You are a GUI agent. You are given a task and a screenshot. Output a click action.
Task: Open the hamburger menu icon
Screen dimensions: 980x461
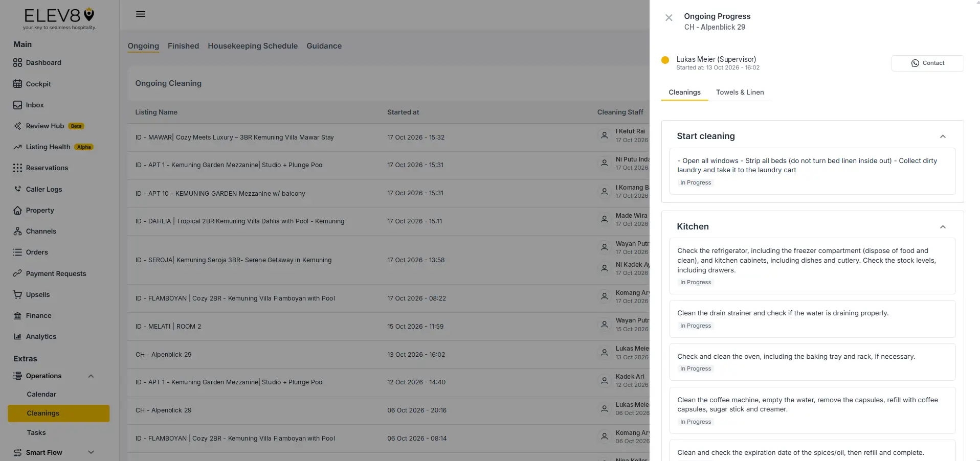pos(141,14)
